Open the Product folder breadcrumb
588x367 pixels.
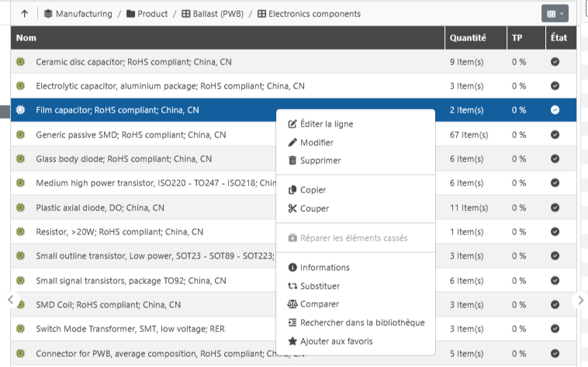point(147,14)
